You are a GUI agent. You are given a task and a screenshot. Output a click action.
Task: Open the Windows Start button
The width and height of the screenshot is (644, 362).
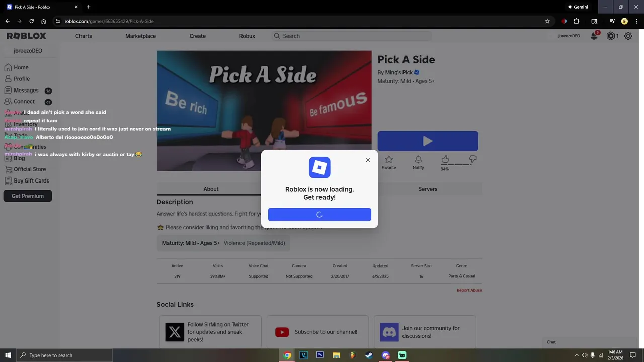(8, 355)
